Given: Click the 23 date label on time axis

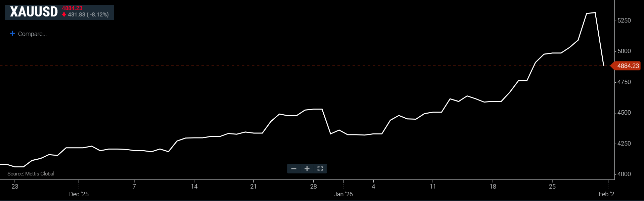Looking at the screenshot, I should tap(15, 187).
